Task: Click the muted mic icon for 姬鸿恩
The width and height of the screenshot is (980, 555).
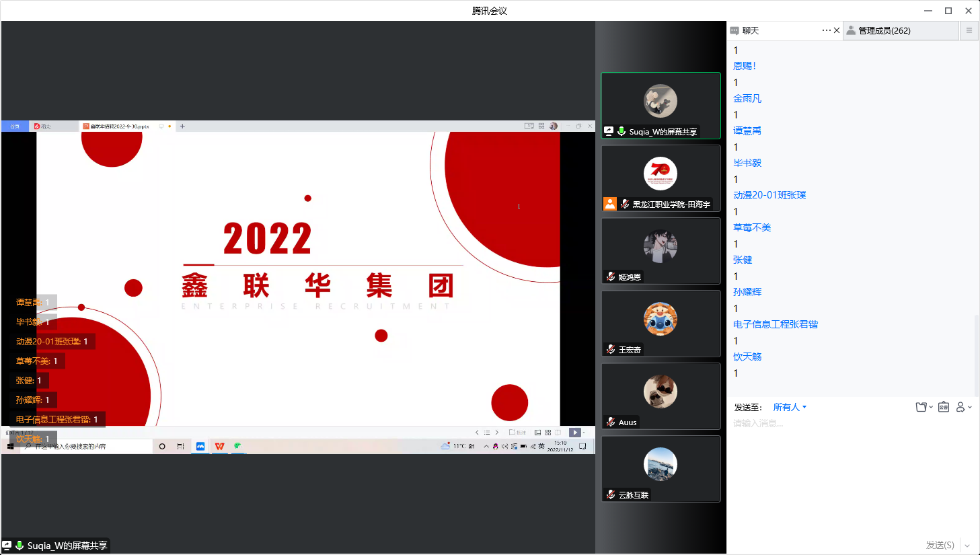Action: click(x=611, y=276)
